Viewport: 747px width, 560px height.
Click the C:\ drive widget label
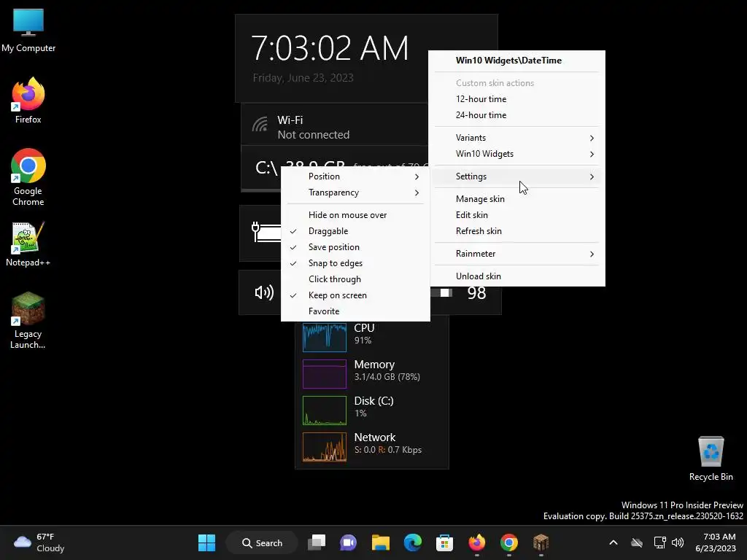click(266, 168)
